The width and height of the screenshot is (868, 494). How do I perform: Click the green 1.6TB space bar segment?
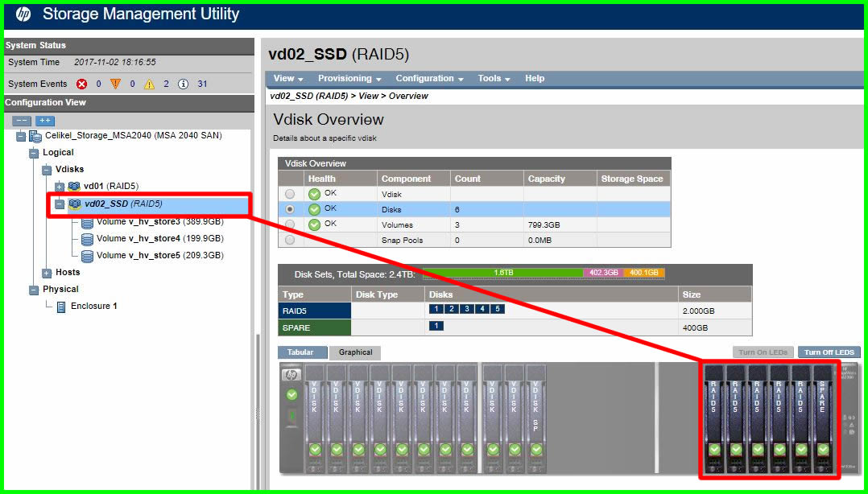coord(503,273)
